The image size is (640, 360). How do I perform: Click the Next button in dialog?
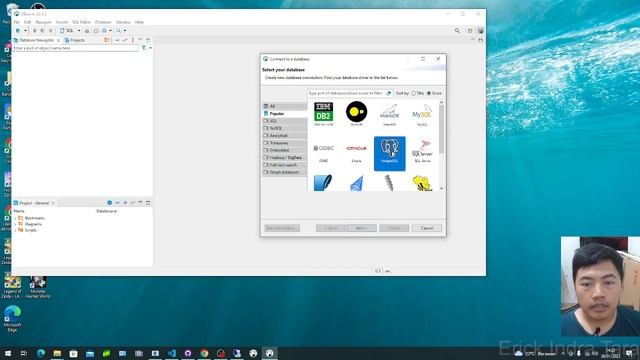362,228
